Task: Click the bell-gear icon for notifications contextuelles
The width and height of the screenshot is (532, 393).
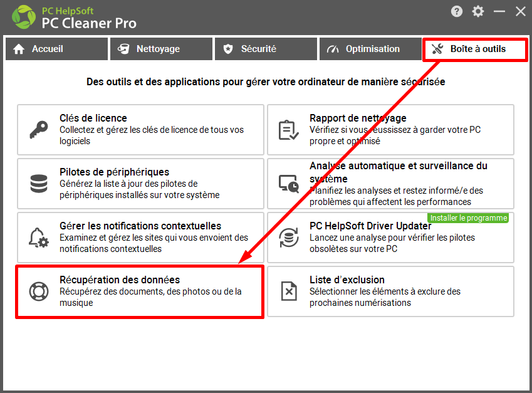Action: tap(39, 238)
